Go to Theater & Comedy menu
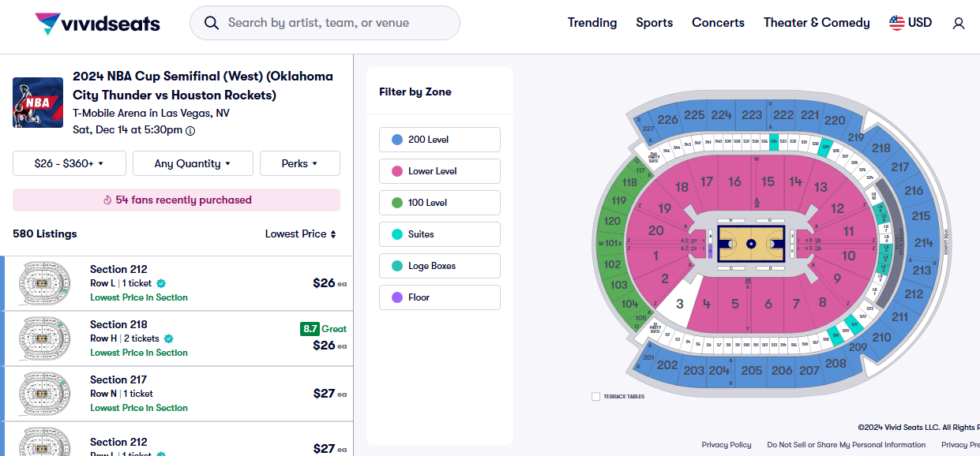The image size is (980, 456). click(x=817, y=23)
